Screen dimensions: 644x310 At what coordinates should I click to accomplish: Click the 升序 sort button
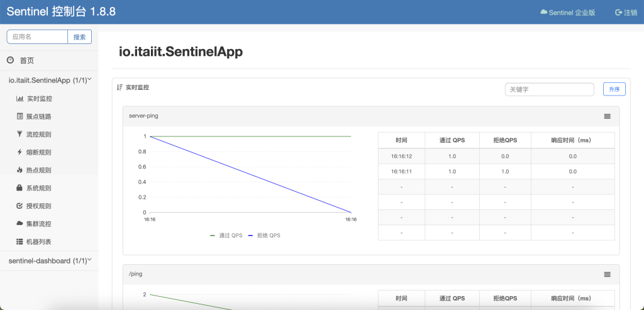[x=614, y=89]
